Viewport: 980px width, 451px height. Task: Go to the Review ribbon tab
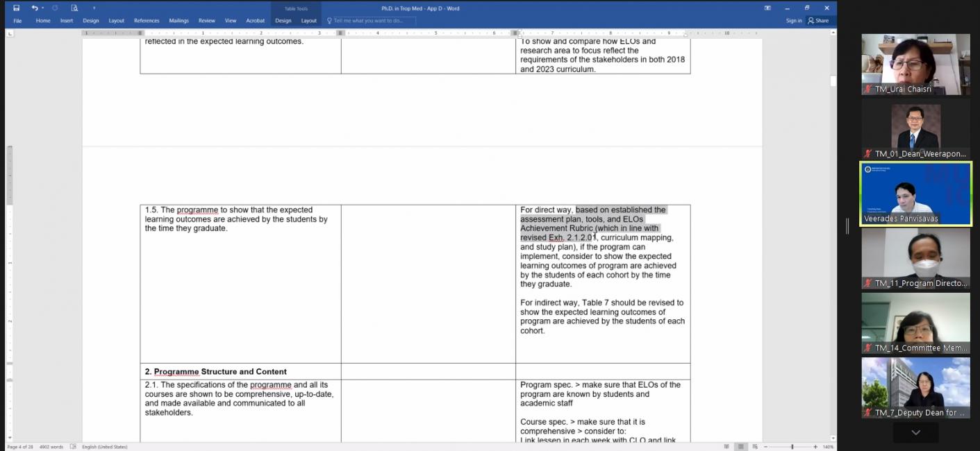tap(207, 21)
